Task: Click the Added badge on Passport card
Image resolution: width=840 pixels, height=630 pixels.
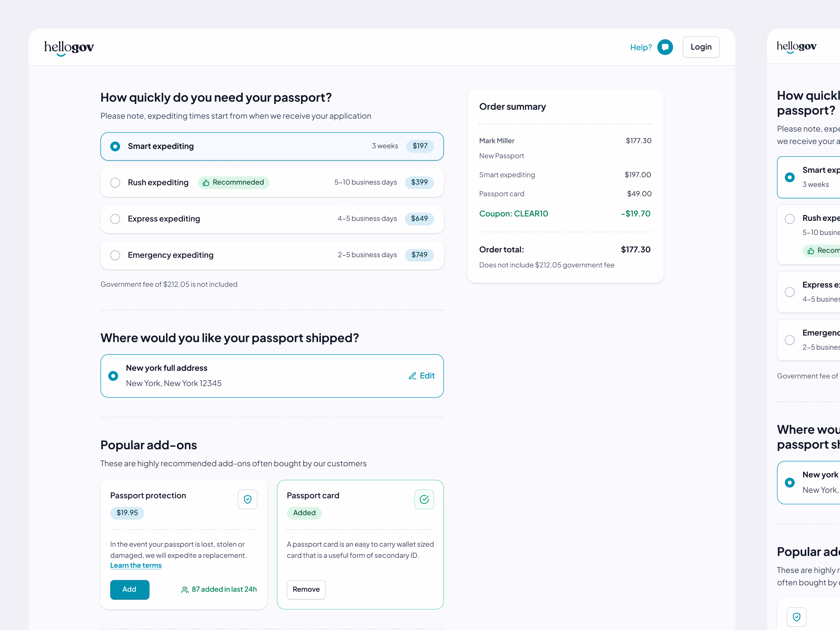Action: [304, 513]
